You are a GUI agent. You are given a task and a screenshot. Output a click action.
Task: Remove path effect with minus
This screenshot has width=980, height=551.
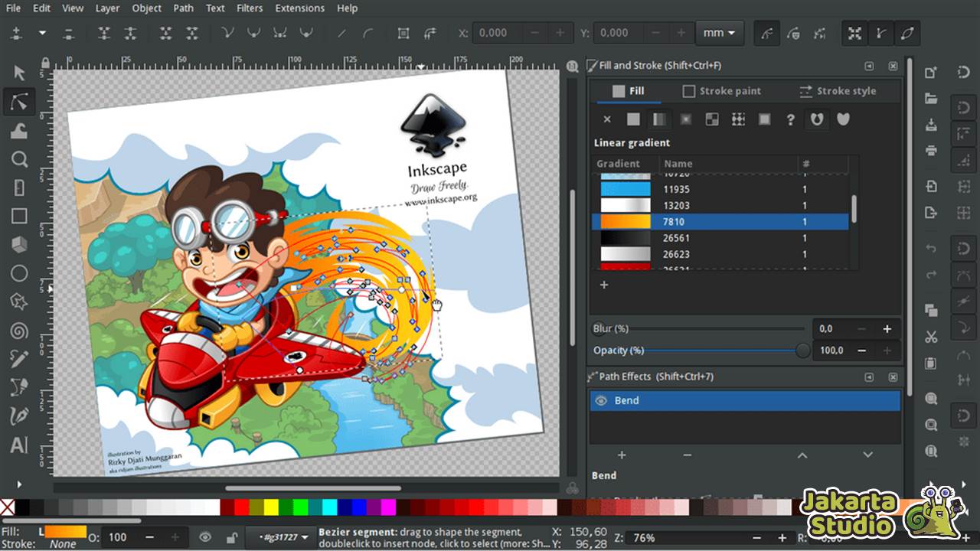pyautogui.click(x=687, y=455)
